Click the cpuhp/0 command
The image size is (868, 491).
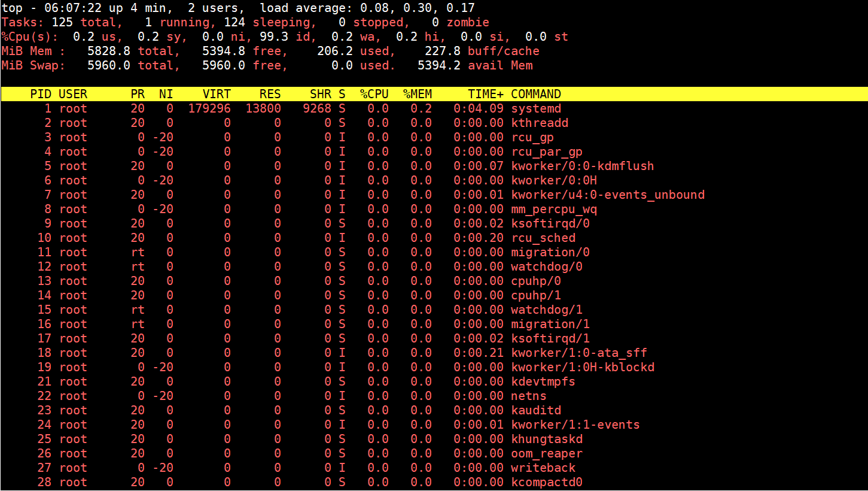(x=536, y=281)
